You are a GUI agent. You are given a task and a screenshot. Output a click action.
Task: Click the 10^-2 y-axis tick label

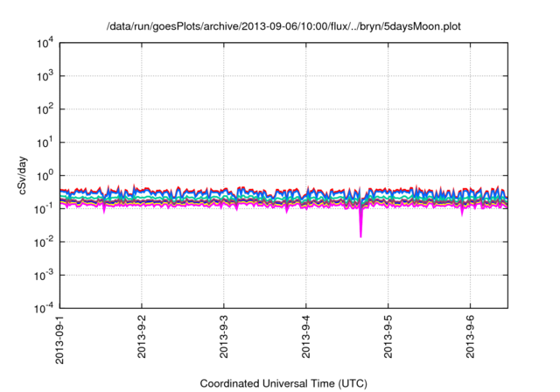coord(44,242)
